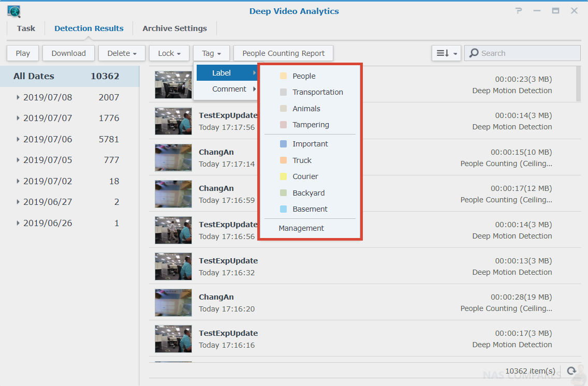Apply the Tampering label
The image size is (588, 386).
310,125
